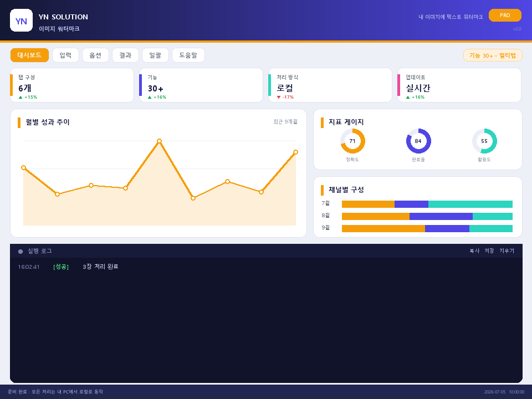The image size is (532, 399).
Task: Select the 결과 tab
Action: [125, 55]
